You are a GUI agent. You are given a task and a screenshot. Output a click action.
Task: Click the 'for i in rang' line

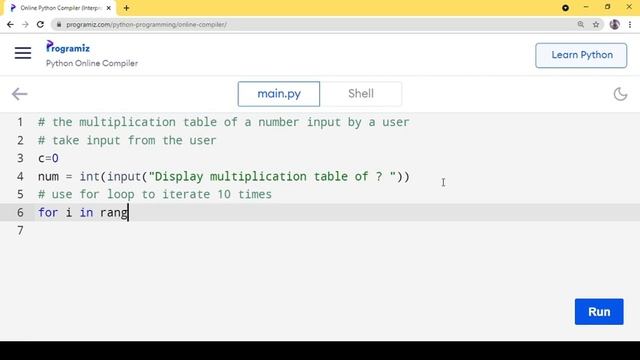click(83, 212)
